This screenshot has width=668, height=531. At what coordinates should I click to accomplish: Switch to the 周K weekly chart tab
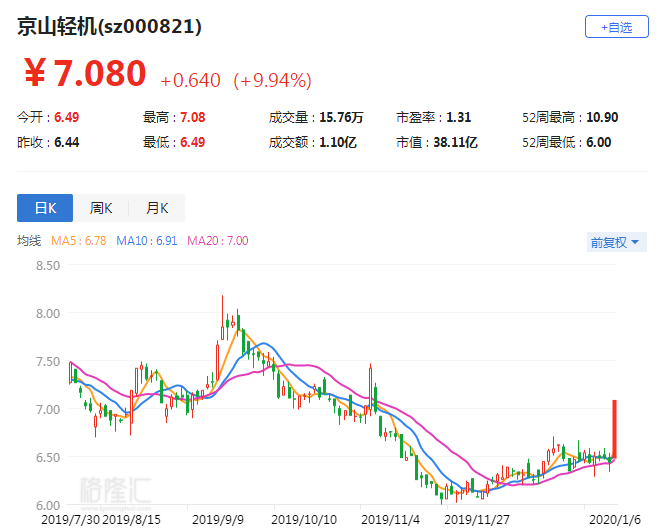[x=101, y=208]
